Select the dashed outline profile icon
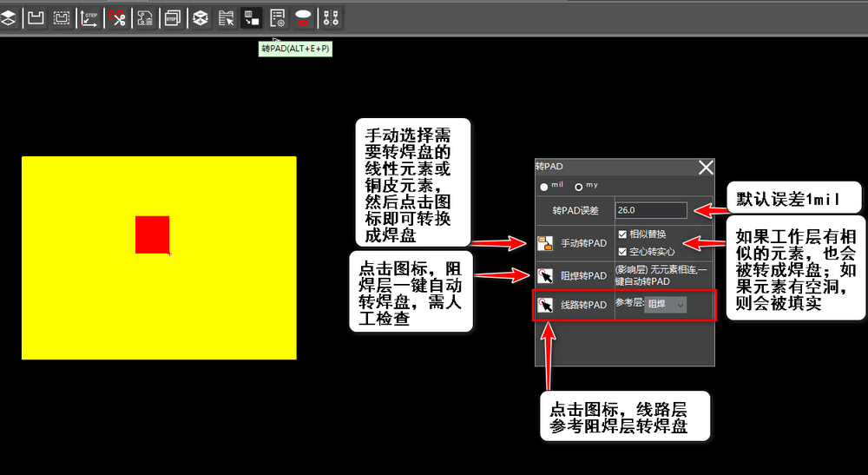 62,18
